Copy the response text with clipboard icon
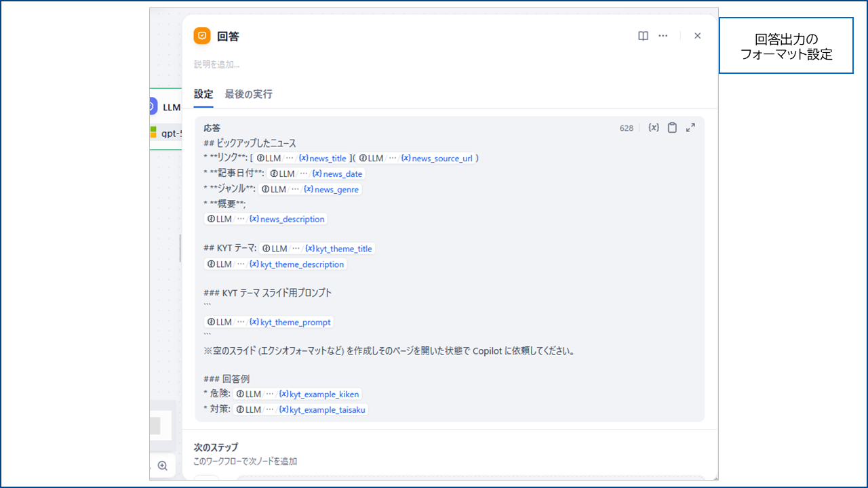868x488 pixels. [672, 127]
